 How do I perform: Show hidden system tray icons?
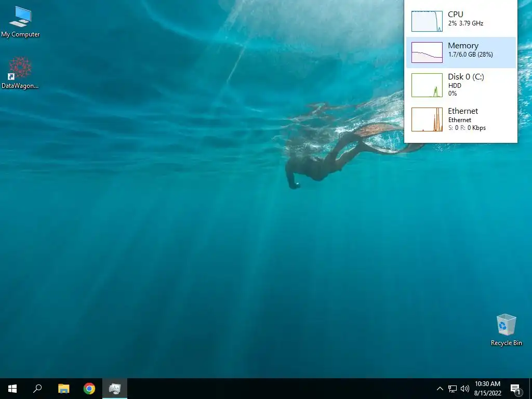pos(440,389)
